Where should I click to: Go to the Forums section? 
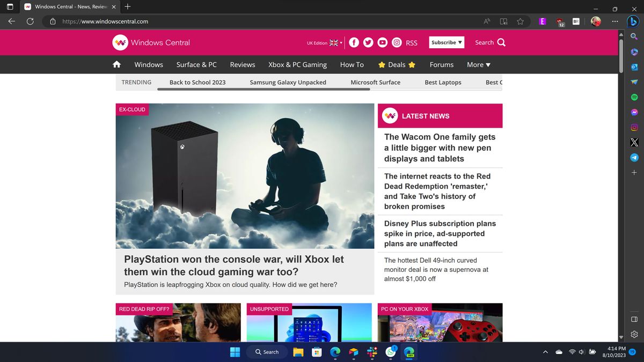pyautogui.click(x=442, y=64)
